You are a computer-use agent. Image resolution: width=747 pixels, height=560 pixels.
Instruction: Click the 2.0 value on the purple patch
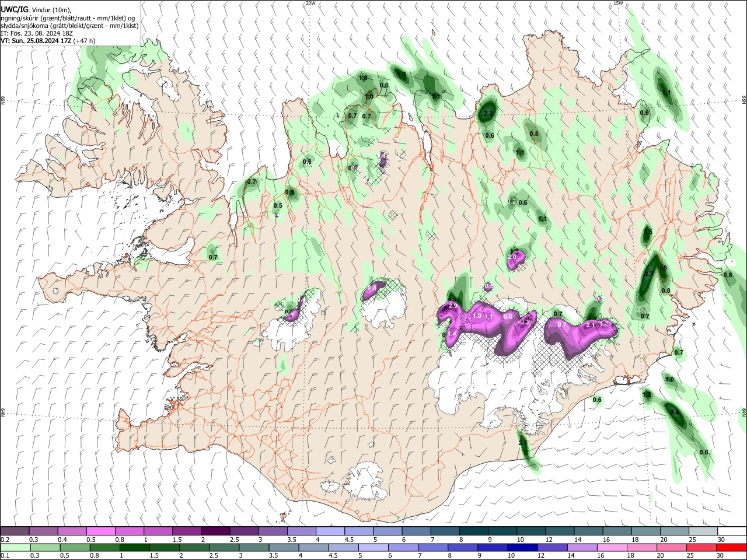(x=512, y=257)
